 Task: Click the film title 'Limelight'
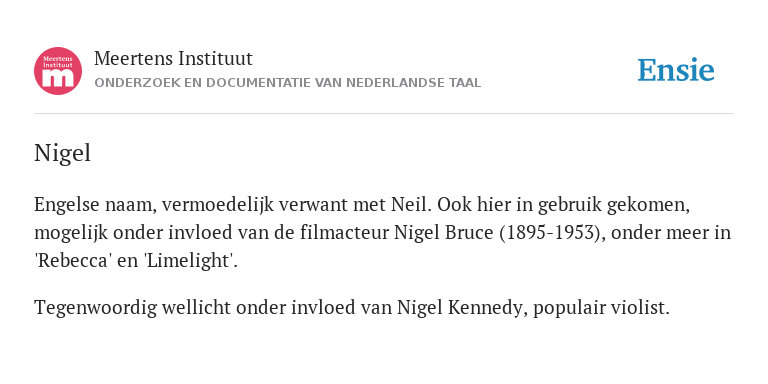click(188, 261)
